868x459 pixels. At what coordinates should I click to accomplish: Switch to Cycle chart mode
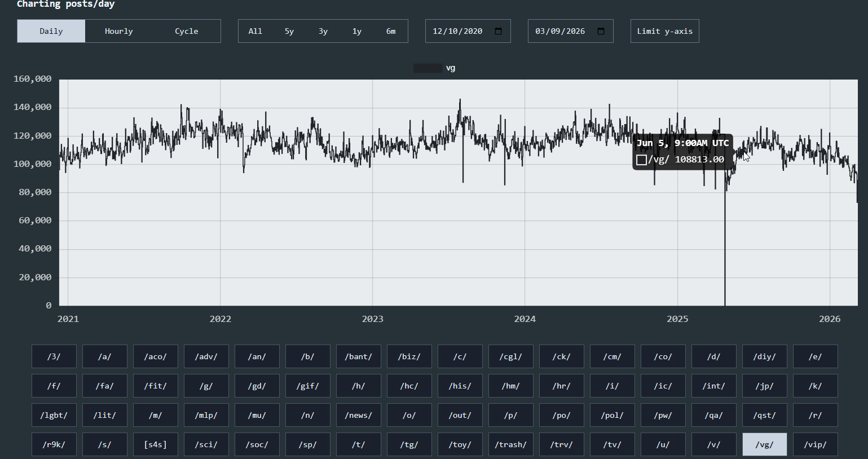(187, 31)
